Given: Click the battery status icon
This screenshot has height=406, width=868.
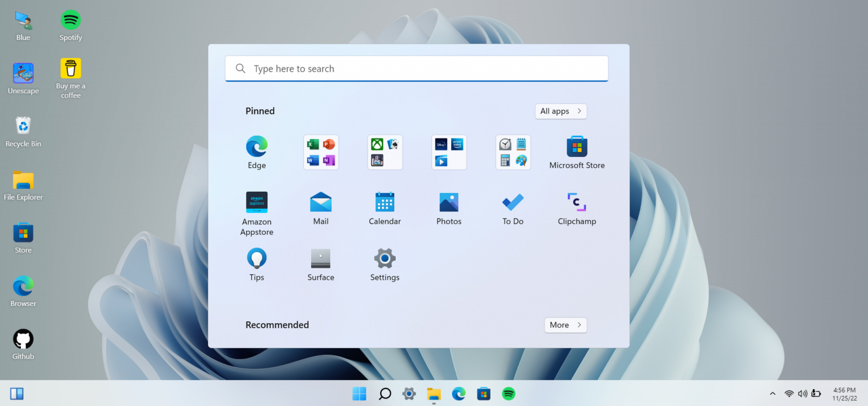Looking at the screenshot, I should click(x=816, y=394).
